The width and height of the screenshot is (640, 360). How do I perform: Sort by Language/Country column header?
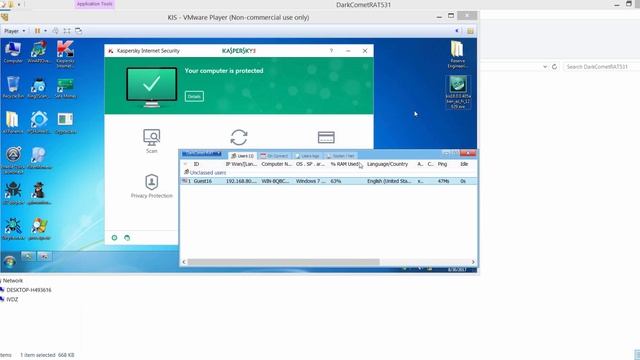387,164
